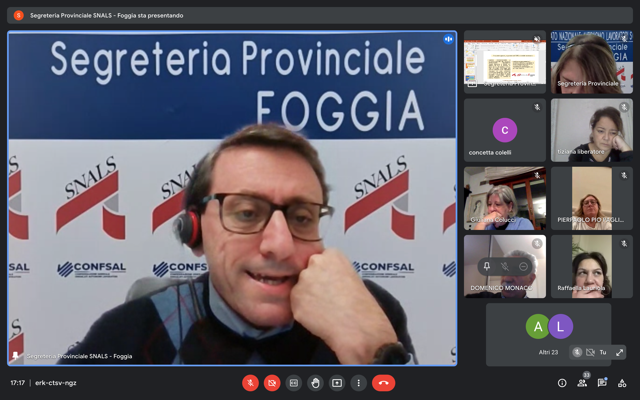The width and height of the screenshot is (640, 400).
Task: Click the Present now screen share button
Action: pos(337,383)
